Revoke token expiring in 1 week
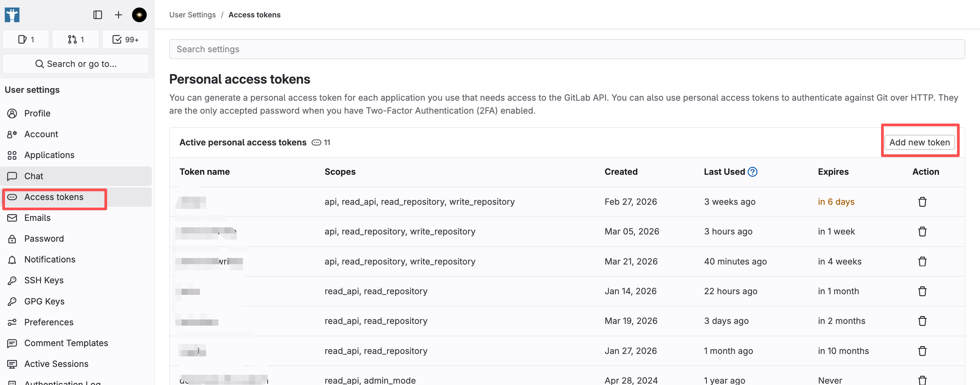 [x=922, y=231]
